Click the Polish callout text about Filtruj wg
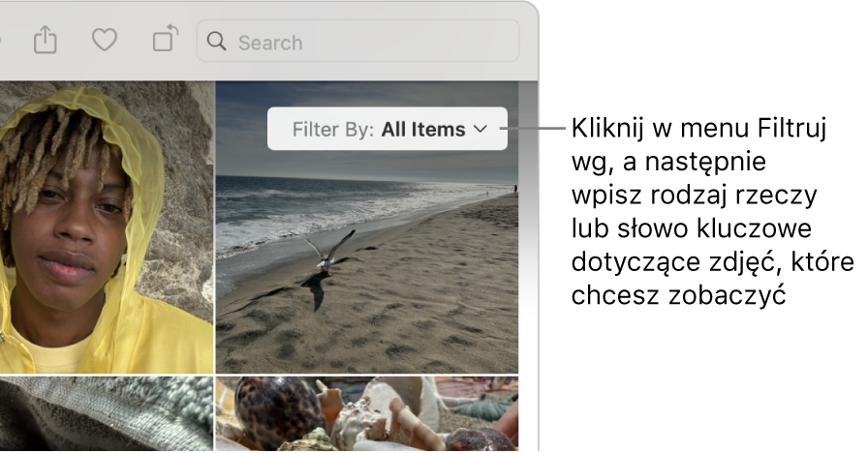Screen dimensions: 868x453 tap(712, 211)
